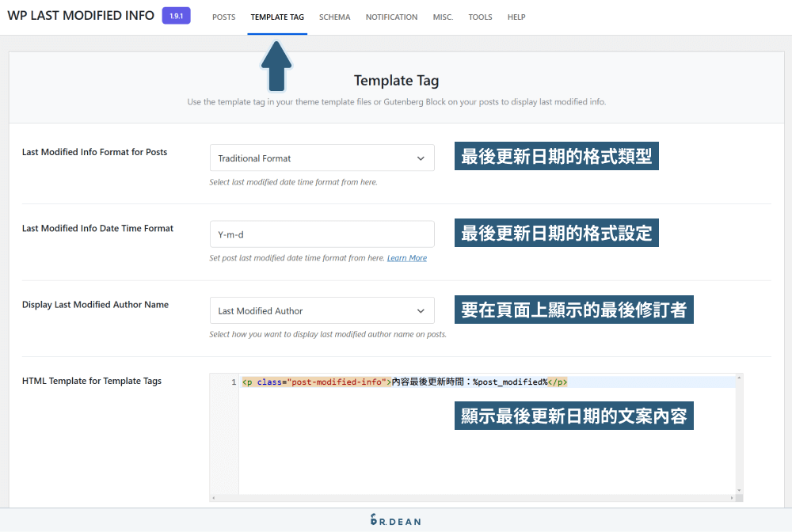This screenshot has height=532, width=792.
Task: Expand the Last Modified Author selector
Action: 421,310
